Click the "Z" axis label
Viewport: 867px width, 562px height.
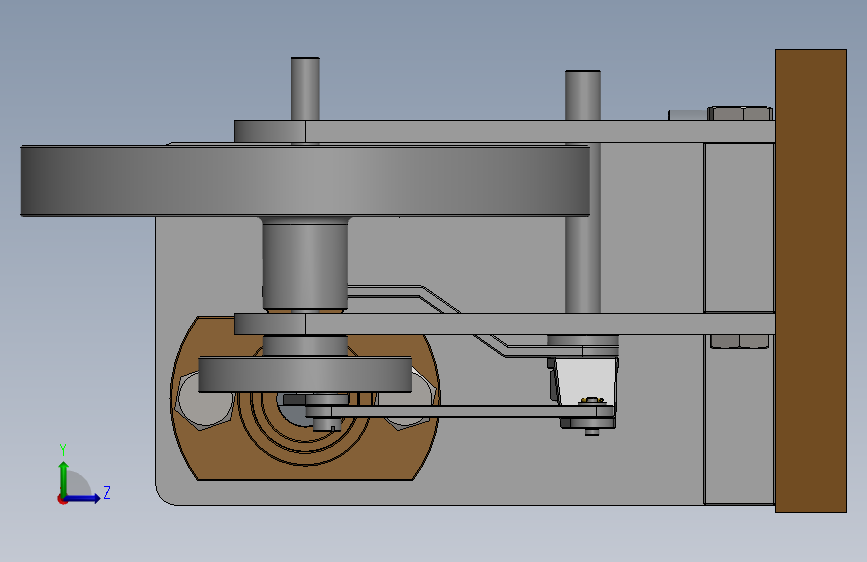[107, 492]
